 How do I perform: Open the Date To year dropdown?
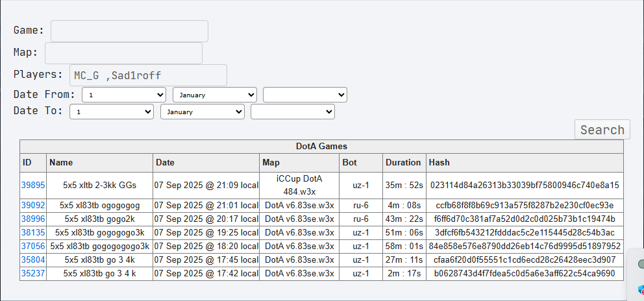tap(293, 112)
